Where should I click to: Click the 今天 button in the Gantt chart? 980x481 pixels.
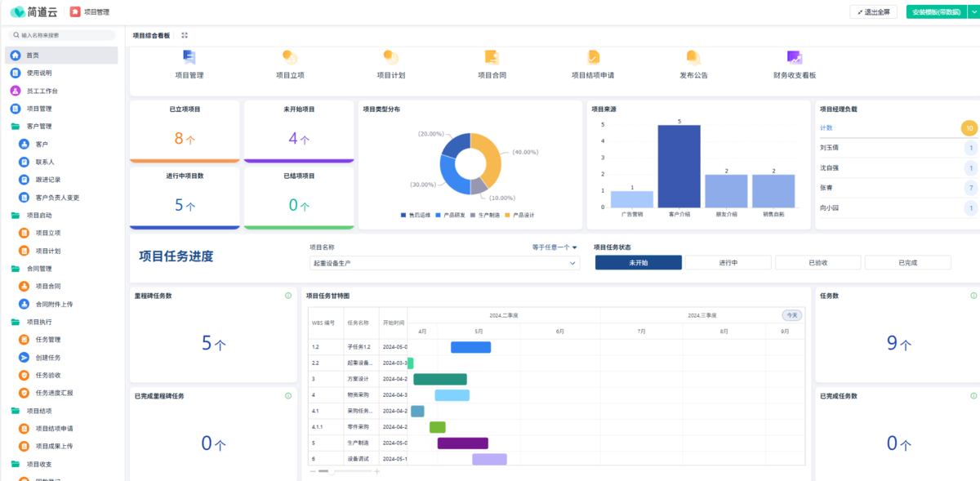click(x=791, y=315)
